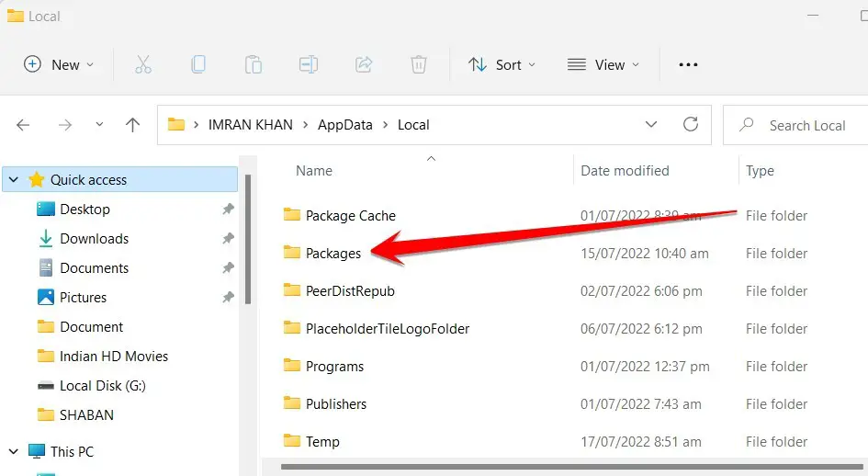The image size is (868, 476).
Task: Click Local breadcrumb segment
Action: click(x=413, y=125)
